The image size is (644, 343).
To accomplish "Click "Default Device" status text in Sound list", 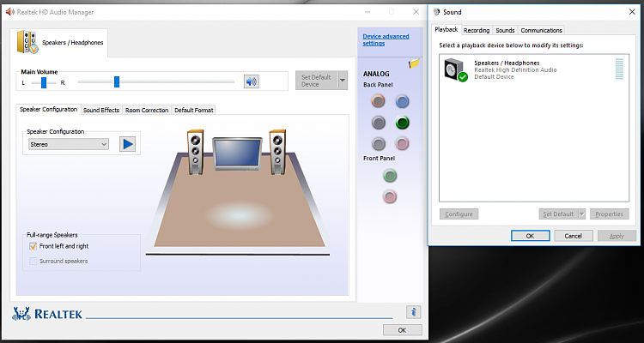I will [x=494, y=76].
